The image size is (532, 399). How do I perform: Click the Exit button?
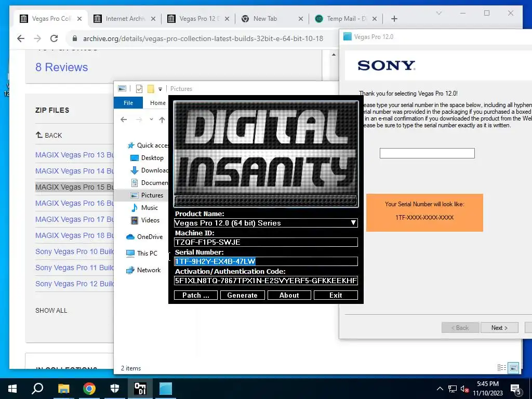coord(336,295)
